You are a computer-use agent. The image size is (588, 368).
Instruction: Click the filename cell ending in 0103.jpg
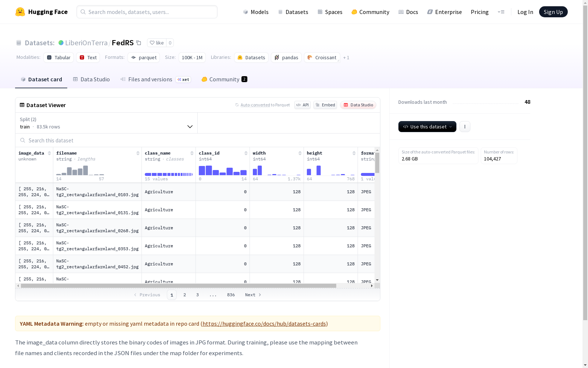[97, 192]
